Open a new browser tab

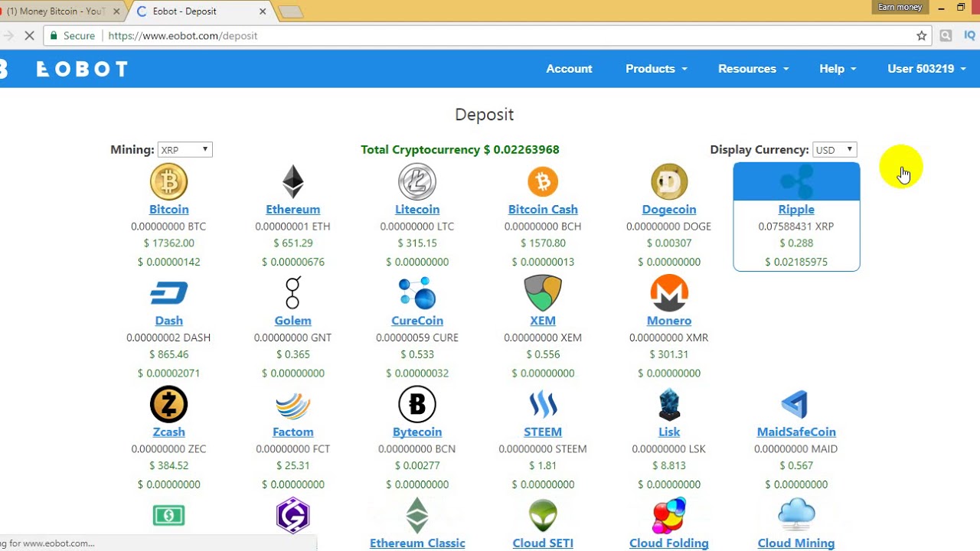(292, 11)
